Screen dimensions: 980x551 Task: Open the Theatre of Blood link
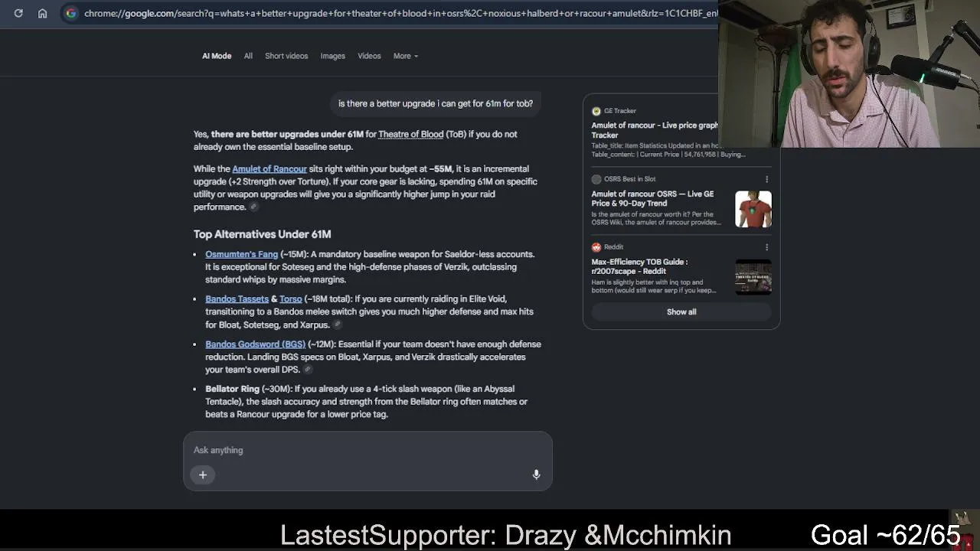click(x=410, y=134)
